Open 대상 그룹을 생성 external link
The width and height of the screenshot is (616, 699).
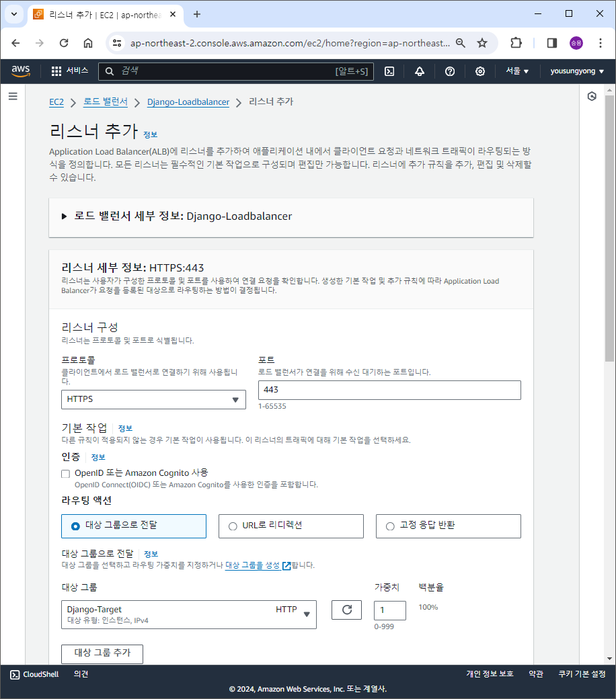click(258, 565)
